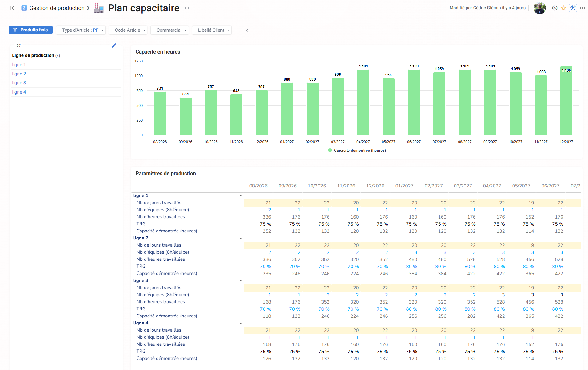The height and width of the screenshot is (370, 588).
Task: Click the 08/2026 column header in table
Action: (x=258, y=186)
